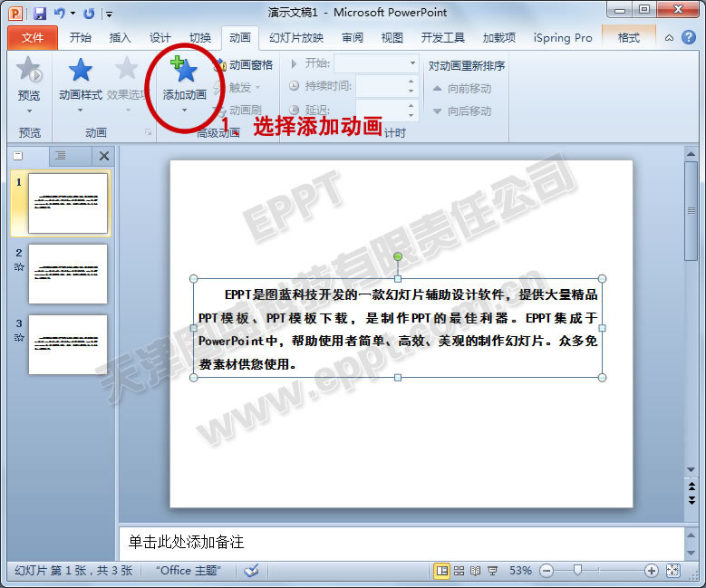
Task: Select slide 3 thumbnail
Action: (x=68, y=344)
